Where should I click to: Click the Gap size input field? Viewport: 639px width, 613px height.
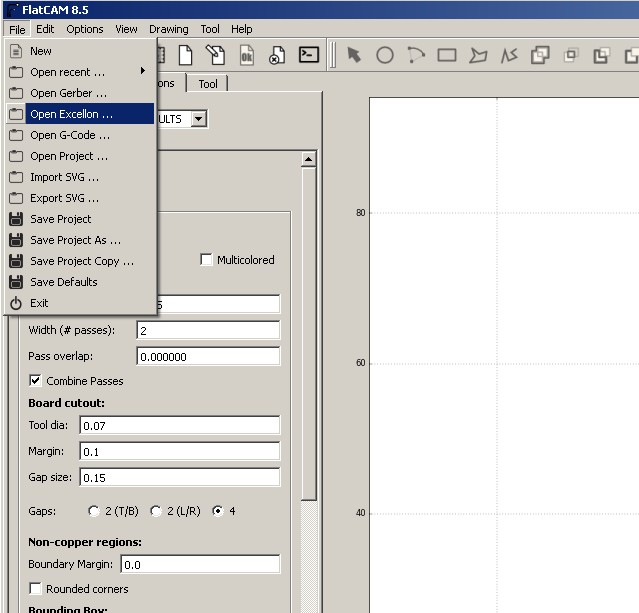180,478
